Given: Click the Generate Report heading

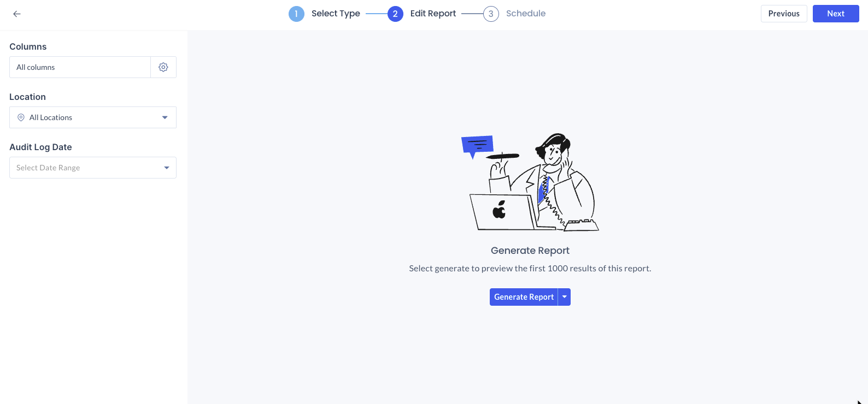Looking at the screenshot, I should pyautogui.click(x=530, y=251).
